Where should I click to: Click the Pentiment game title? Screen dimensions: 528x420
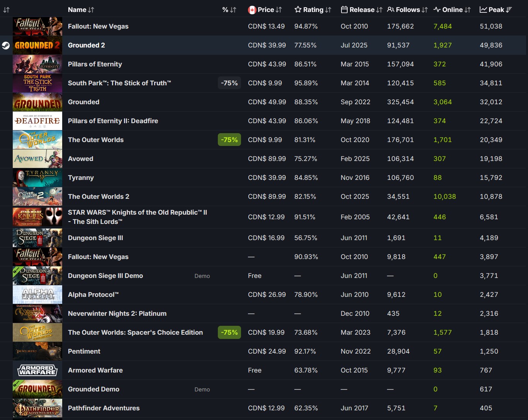point(84,351)
